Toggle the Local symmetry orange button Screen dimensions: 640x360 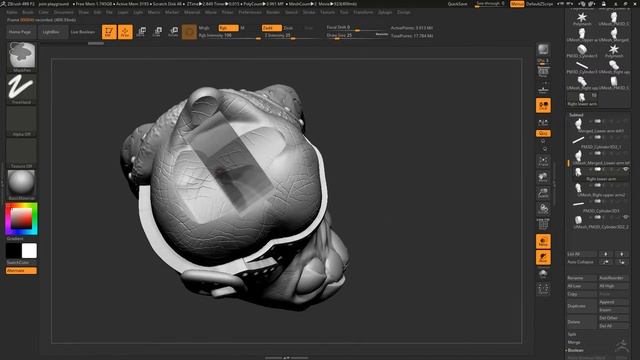coord(543,105)
